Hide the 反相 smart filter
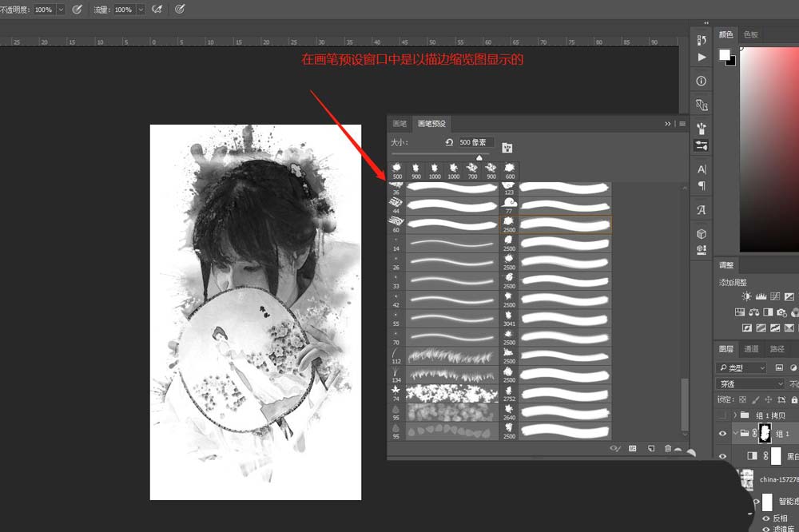The image size is (799, 532). [766, 518]
